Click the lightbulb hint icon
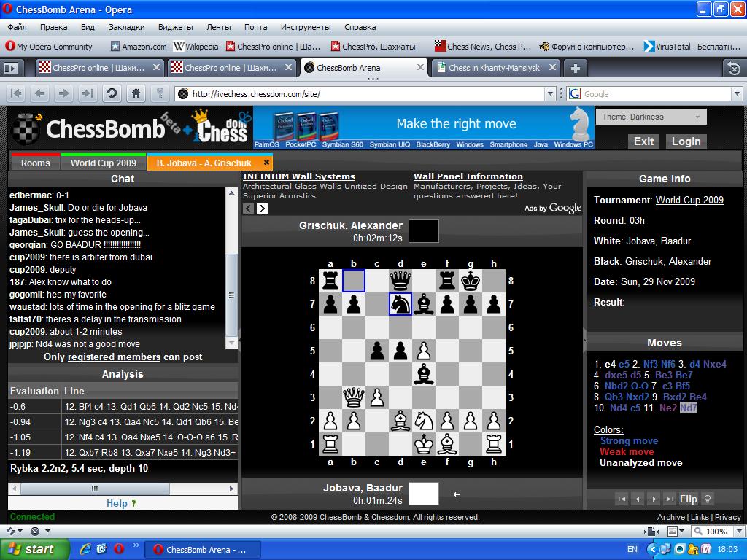The width and height of the screenshot is (747, 560). pyautogui.click(x=707, y=499)
